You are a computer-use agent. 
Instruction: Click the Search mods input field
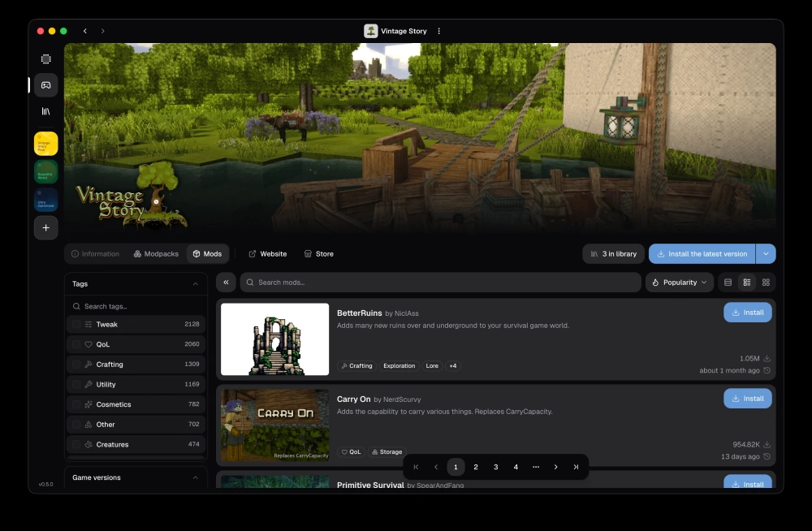pos(441,283)
